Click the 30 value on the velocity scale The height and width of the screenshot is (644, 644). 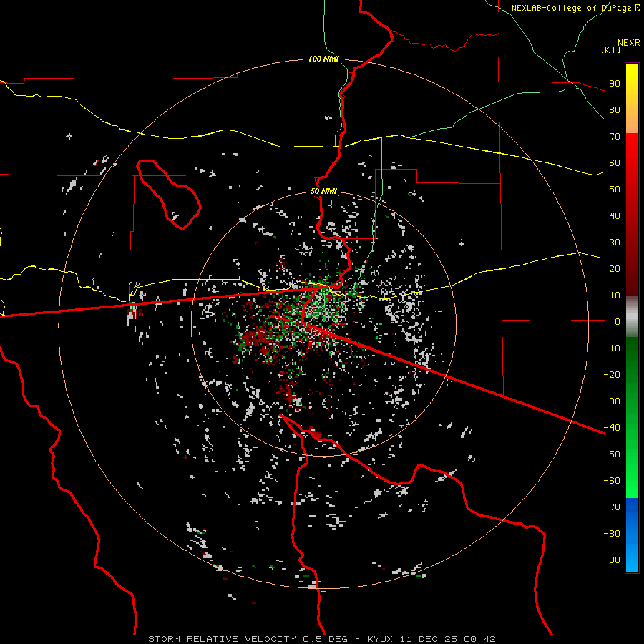click(x=615, y=243)
